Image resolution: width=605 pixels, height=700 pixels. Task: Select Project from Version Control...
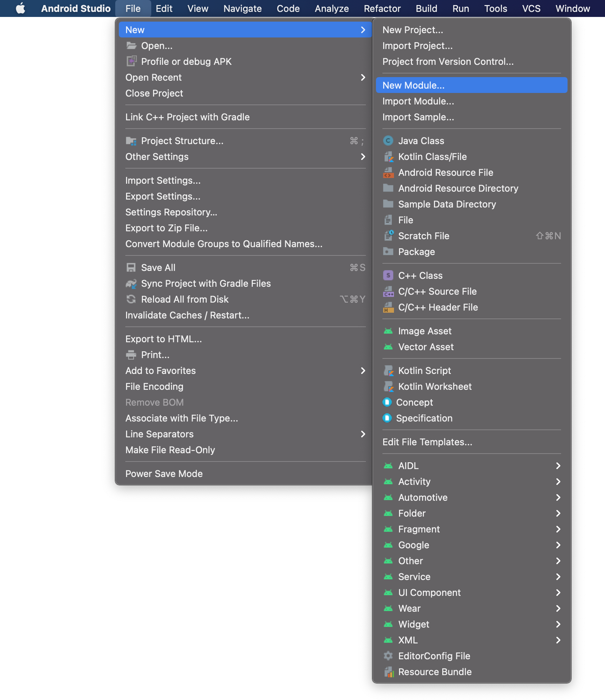(x=471, y=62)
